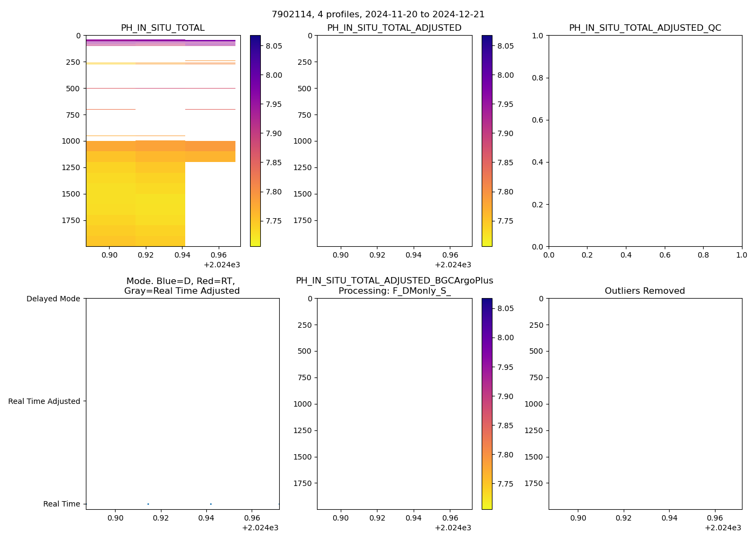Click the figure title for float 7902114
The width and height of the screenshot is (756, 540).
tap(378, 15)
